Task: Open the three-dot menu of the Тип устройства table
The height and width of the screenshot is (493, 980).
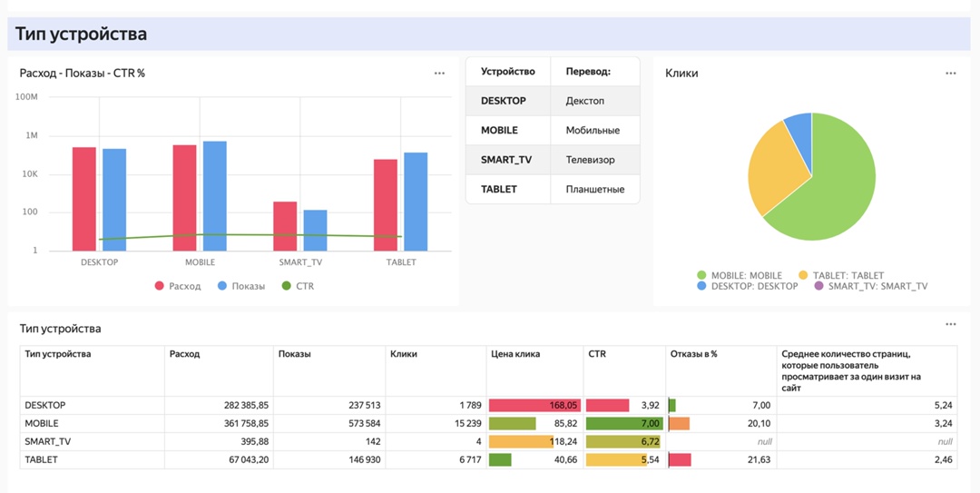Action: point(950,324)
